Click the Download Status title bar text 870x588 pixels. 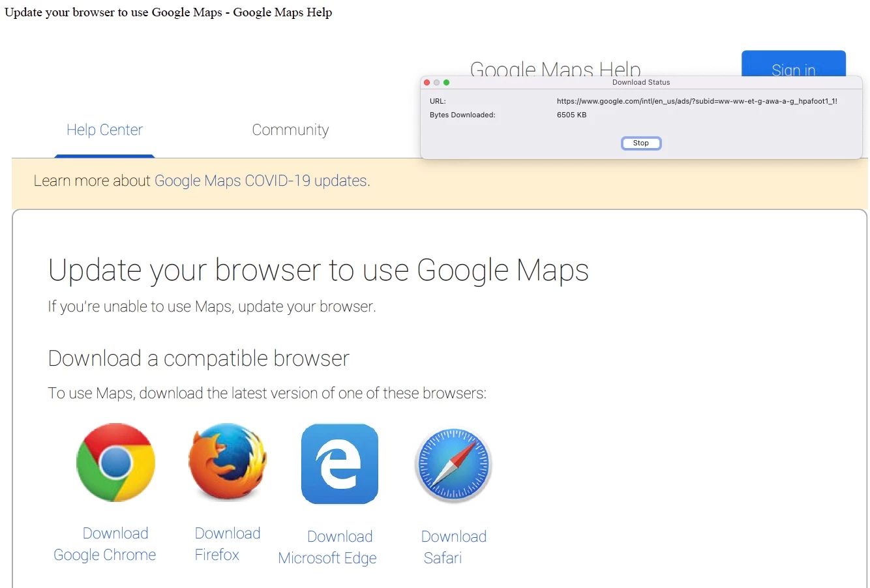point(641,82)
